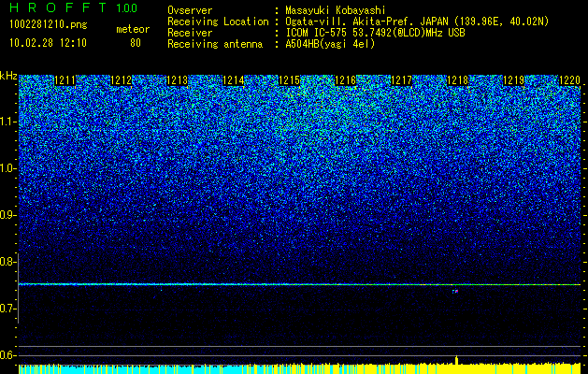Click the 1219 time marker
The image size is (588, 374).
click(513, 80)
